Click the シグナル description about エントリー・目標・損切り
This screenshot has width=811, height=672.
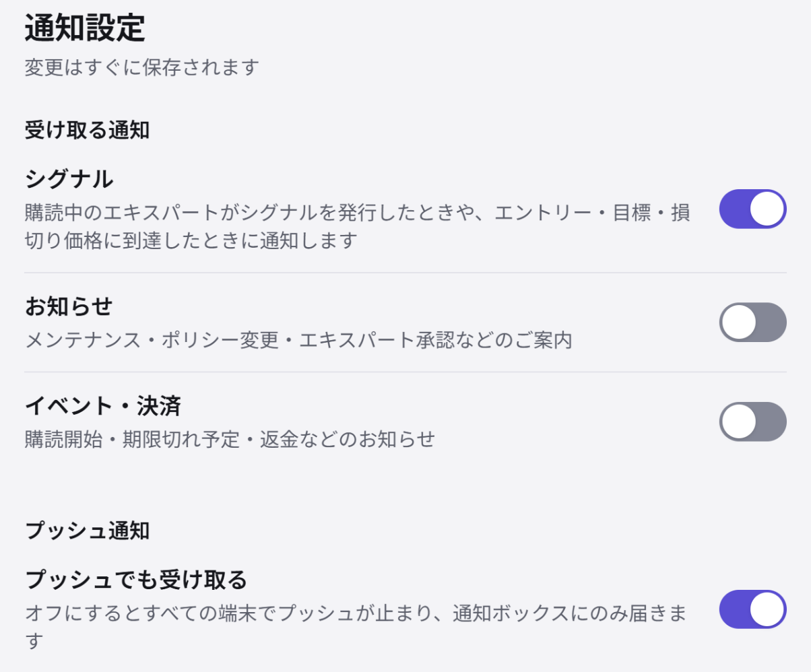tap(358, 226)
